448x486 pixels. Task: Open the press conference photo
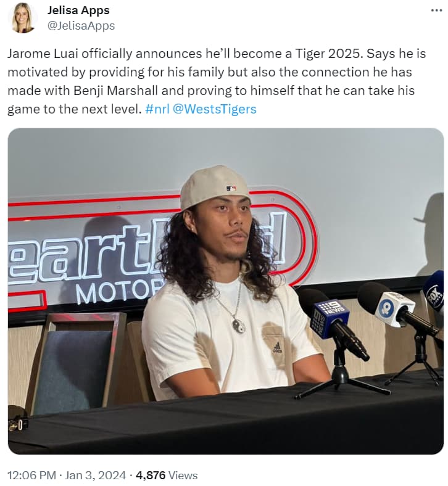tap(226, 291)
